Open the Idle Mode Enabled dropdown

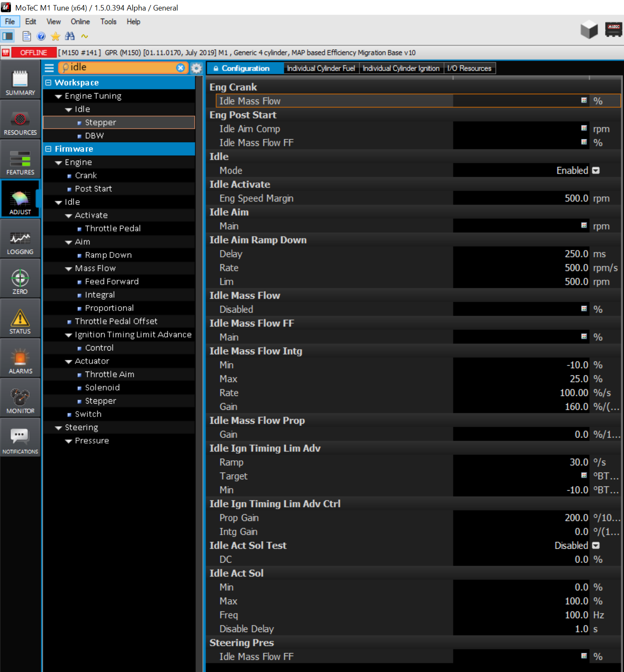[x=596, y=170]
